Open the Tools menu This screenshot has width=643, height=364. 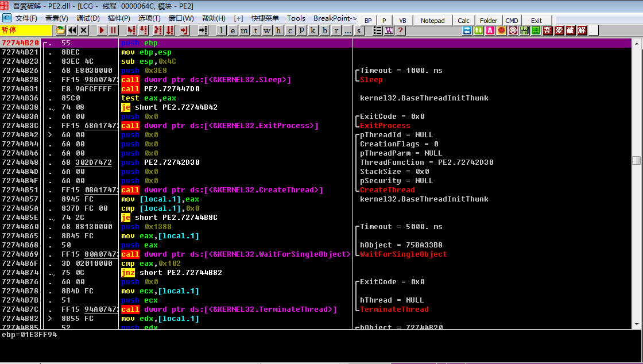296,18
